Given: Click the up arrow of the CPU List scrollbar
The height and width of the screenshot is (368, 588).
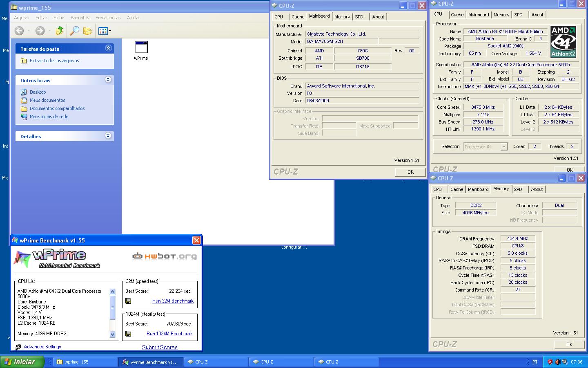Looking at the screenshot, I should click(113, 292).
